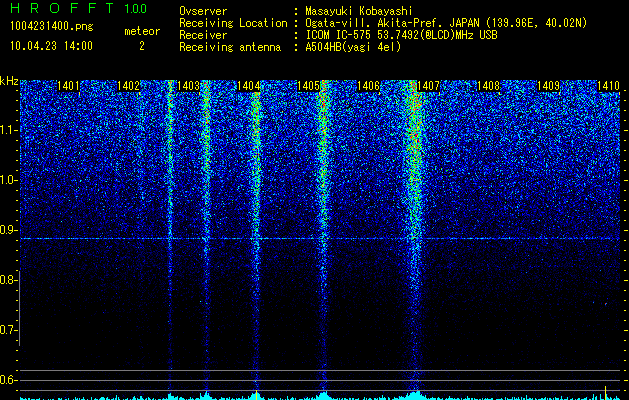Click the meteor label
This screenshot has width=629, height=400.
(142, 31)
